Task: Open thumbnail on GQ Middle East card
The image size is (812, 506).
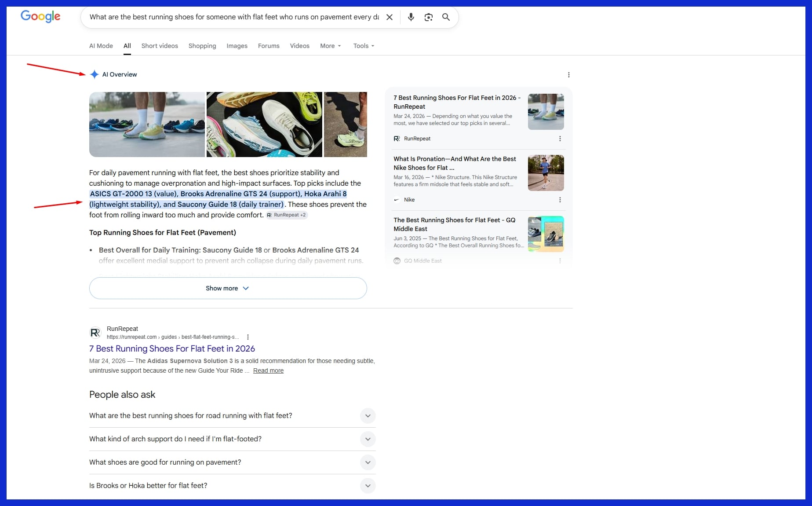Action: pyautogui.click(x=546, y=234)
